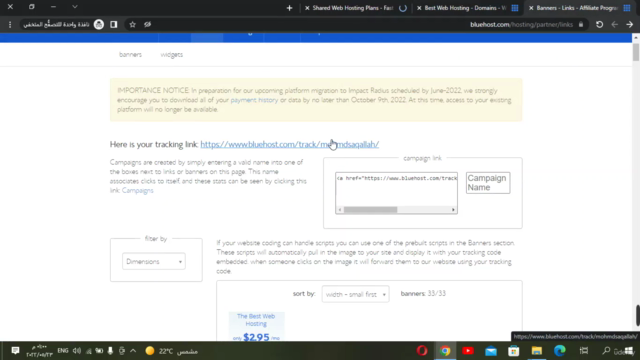Viewport: 640px width, 360px height.
Task: Open Windows search on the taskbar
Action: (x=606, y=351)
